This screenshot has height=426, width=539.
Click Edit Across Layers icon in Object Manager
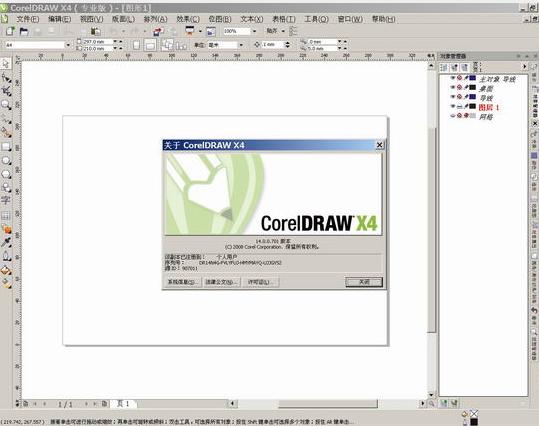454,67
